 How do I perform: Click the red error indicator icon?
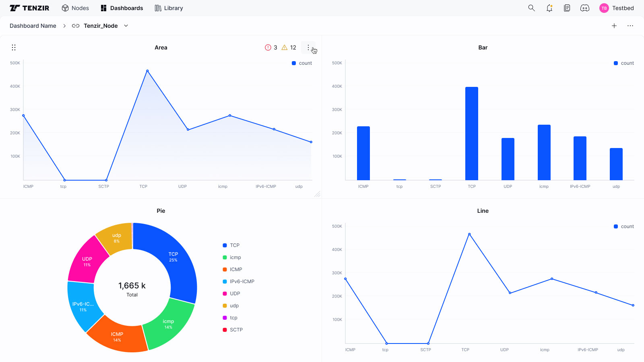(268, 47)
